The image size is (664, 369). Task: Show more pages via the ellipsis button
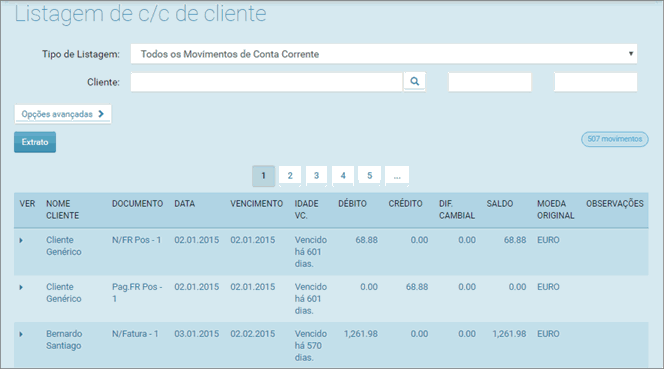click(397, 175)
